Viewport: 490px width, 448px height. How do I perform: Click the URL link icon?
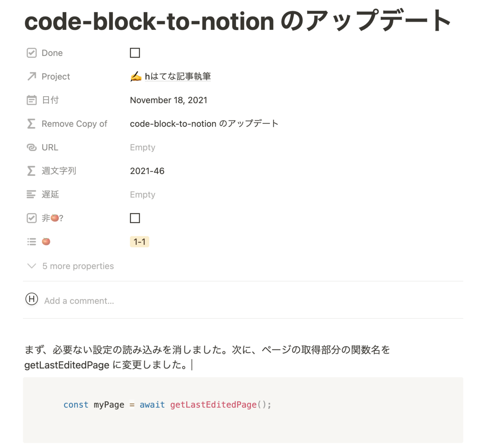click(31, 147)
